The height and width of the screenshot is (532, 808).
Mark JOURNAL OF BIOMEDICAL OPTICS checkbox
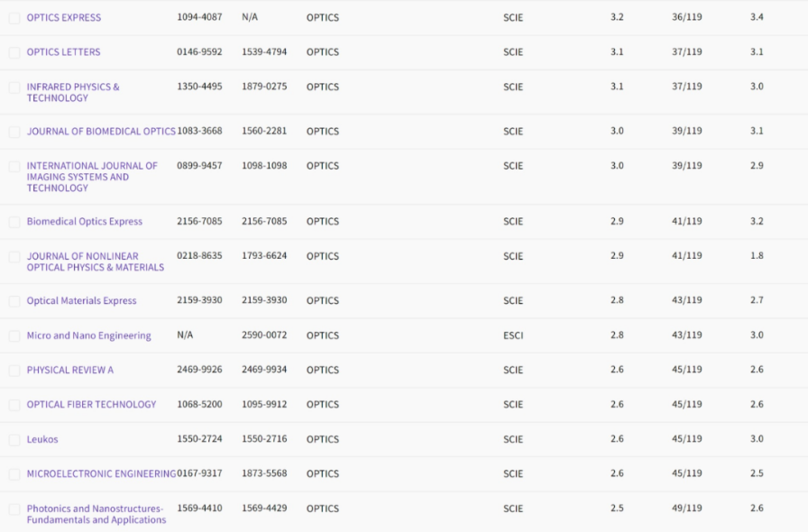[x=14, y=132]
